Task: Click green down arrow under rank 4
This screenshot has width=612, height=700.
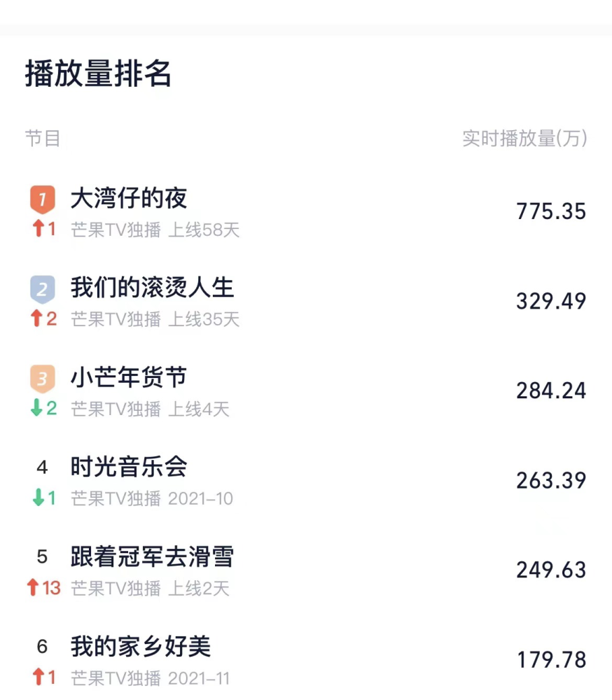Action: (x=39, y=497)
